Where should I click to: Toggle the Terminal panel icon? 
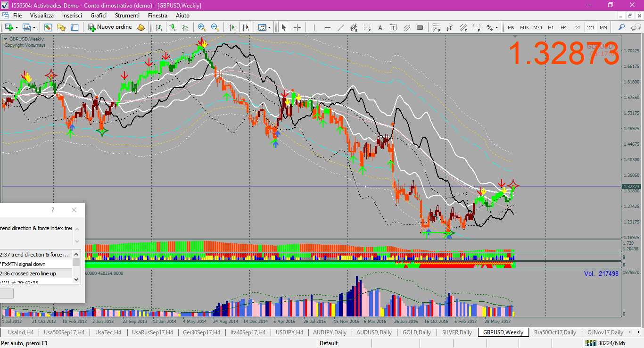pos(74,27)
